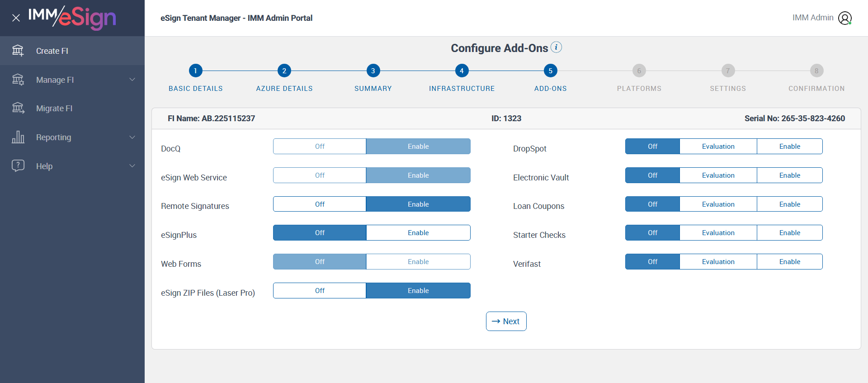The height and width of the screenshot is (383, 868).
Task: Click the Help question mark icon
Action: (18, 166)
